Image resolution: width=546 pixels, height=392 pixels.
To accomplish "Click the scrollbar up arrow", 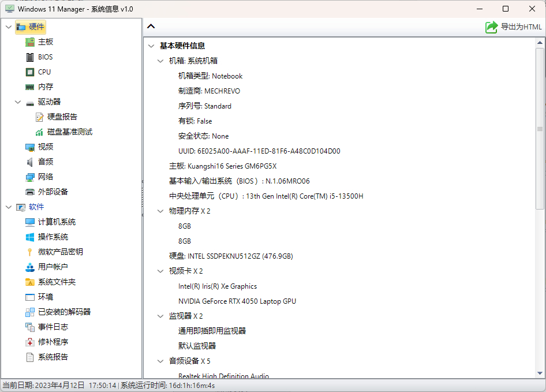I will point(540,43).
